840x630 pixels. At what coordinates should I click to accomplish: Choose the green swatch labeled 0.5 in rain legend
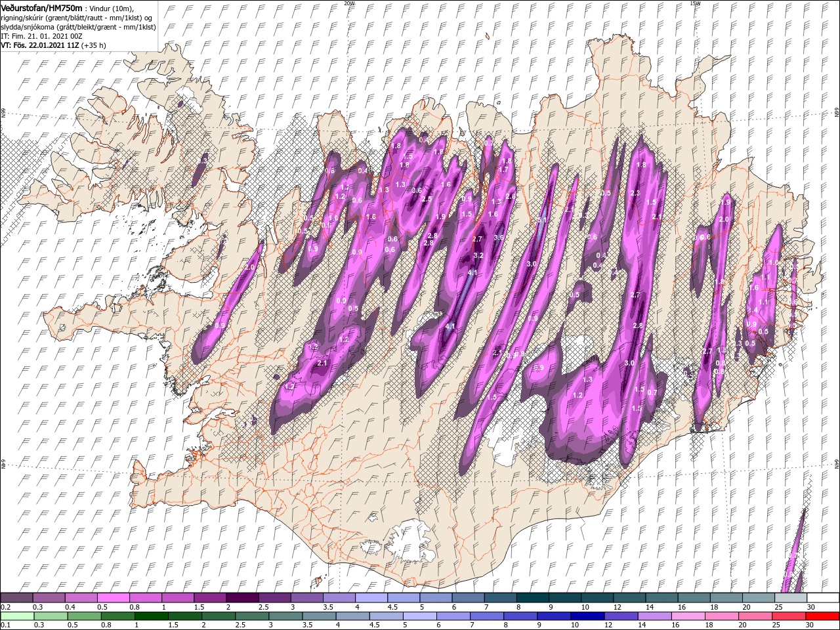point(83,616)
